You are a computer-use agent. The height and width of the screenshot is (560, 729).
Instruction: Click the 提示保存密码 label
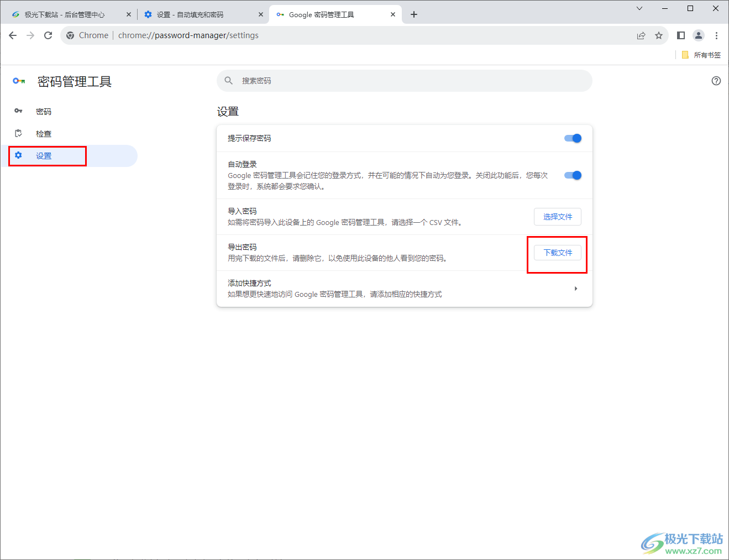coord(249,138)
